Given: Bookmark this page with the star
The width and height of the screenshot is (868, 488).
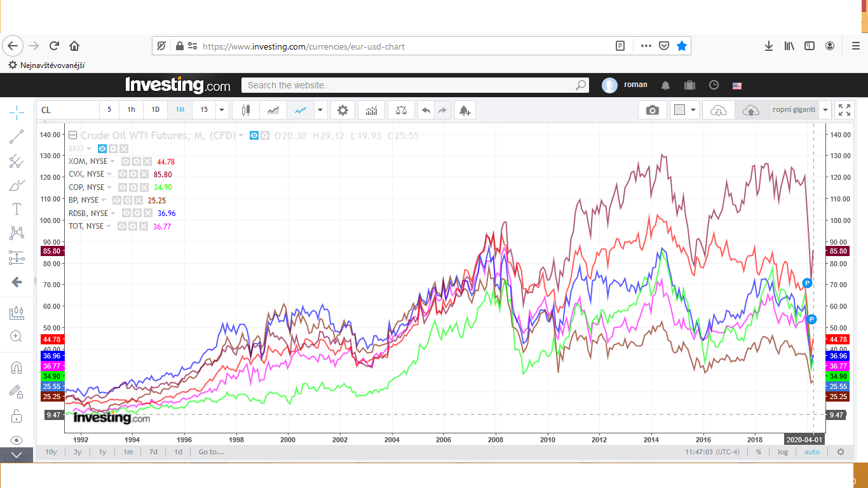Looking at the screenshot, I should pyautogui.click(x=682, y=46).
